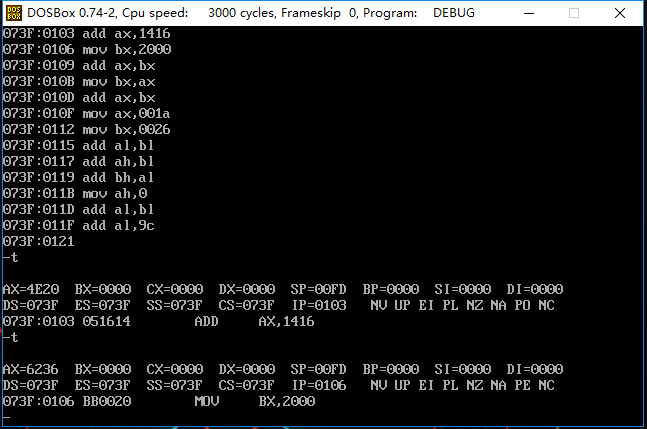
Task: Click machine code 'BB0020'
Action: [107, 402]
